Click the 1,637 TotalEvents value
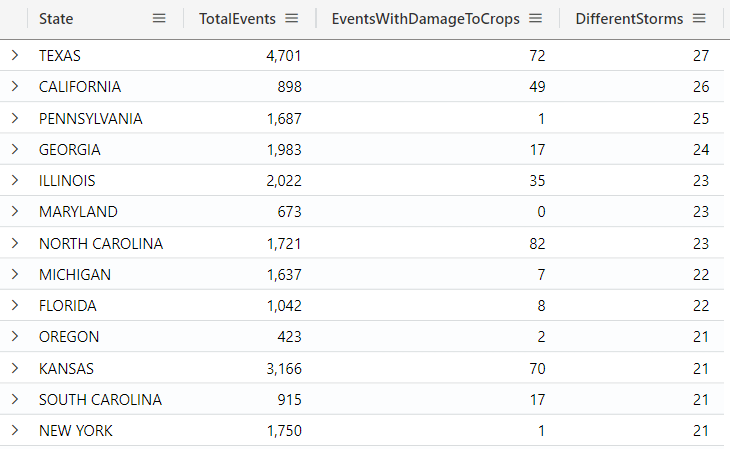Screen dimensions: 730x449 point(284,275)
